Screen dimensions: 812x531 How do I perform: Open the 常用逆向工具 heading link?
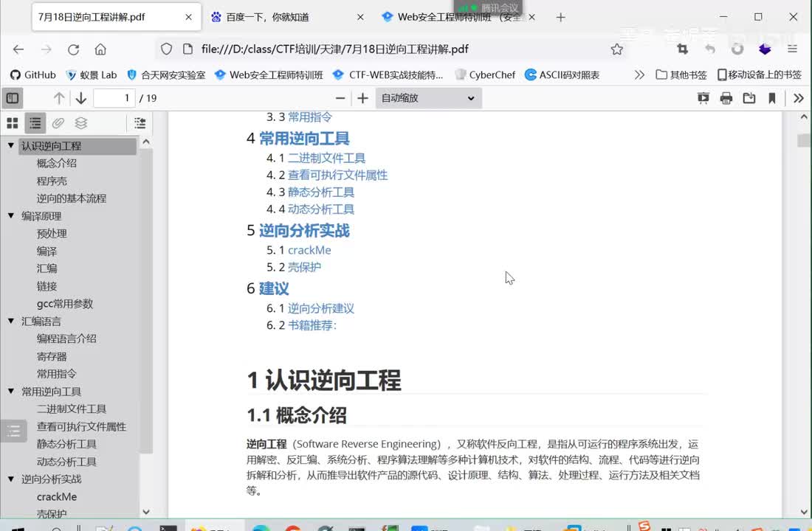[x=304, y=138]
